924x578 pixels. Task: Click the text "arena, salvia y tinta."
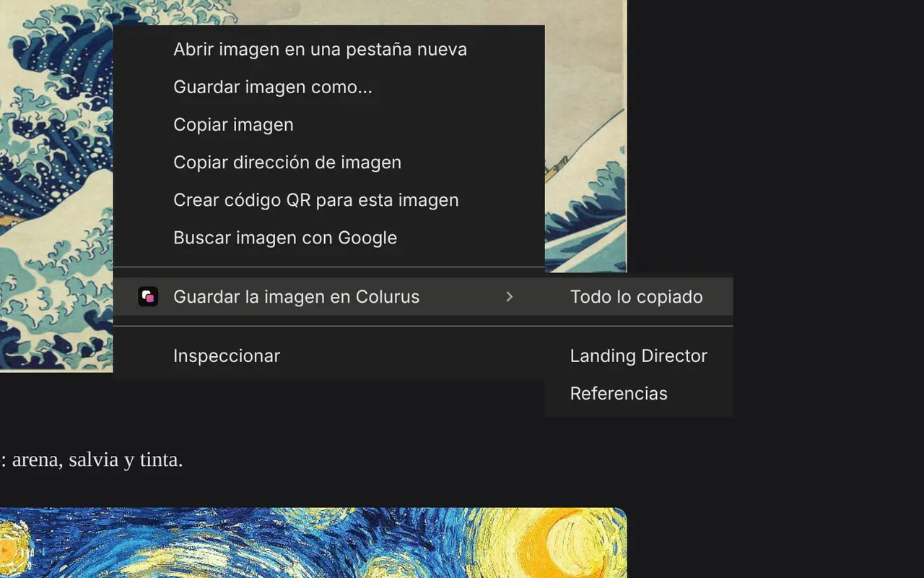pos(97,460)
